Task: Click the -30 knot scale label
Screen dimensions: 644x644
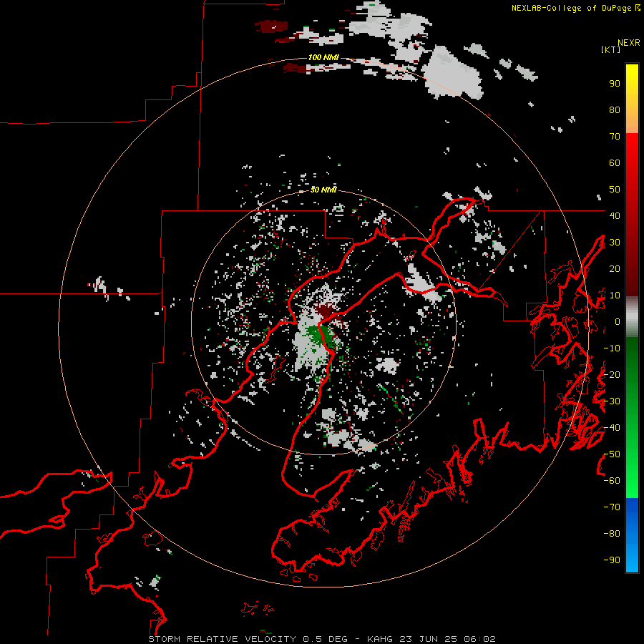Action: pyautogui.click(x=612, y=401)
